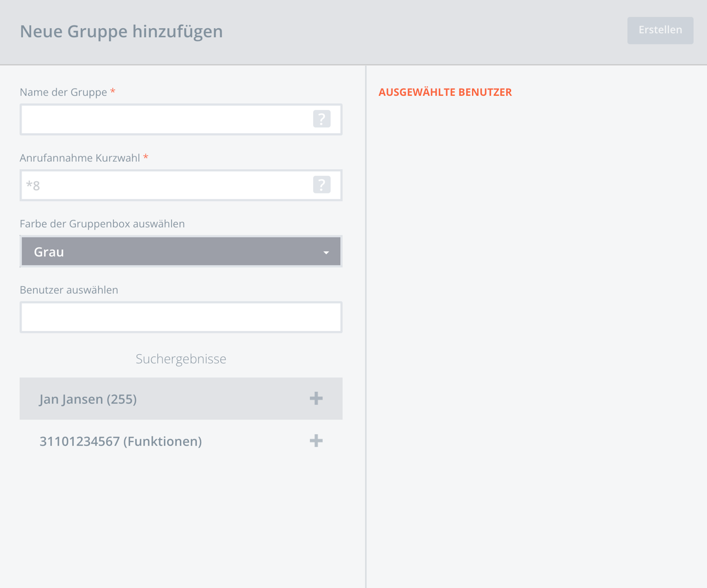Select the 31101234567 (Funktionen) result row
The width and height of the screenshot is (707, 588).
[x=181, y=440]
